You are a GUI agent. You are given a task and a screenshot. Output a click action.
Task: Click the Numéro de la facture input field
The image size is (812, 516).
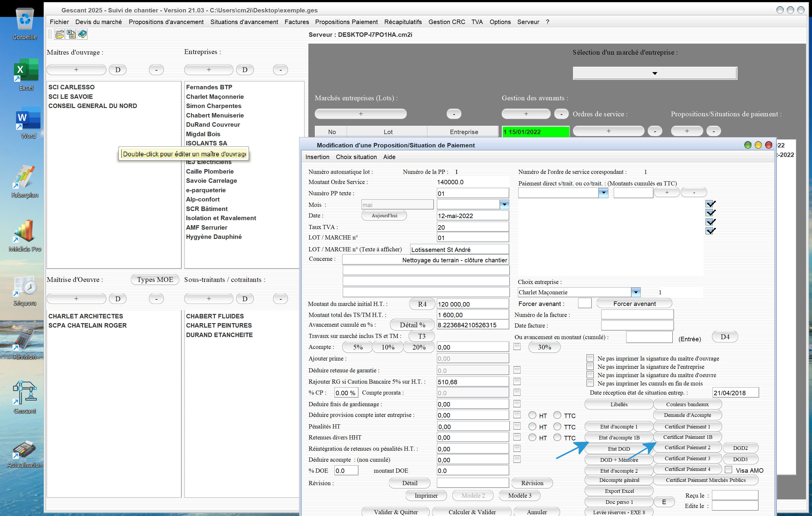(637, 315)
